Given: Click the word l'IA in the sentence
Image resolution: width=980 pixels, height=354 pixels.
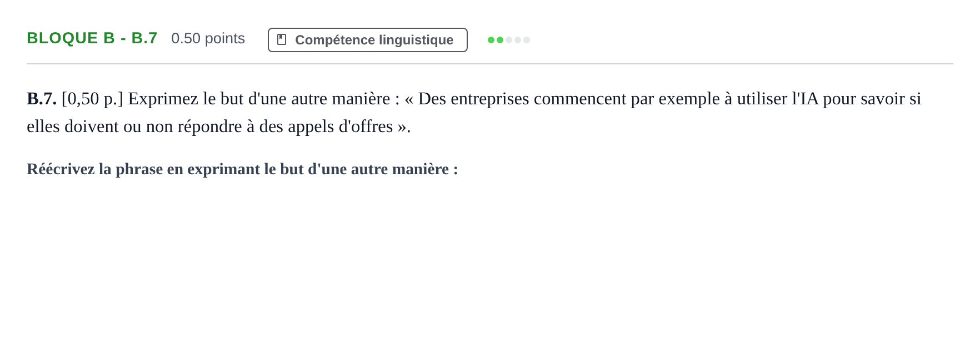Looking at the screenshot, I should (805, 99).
